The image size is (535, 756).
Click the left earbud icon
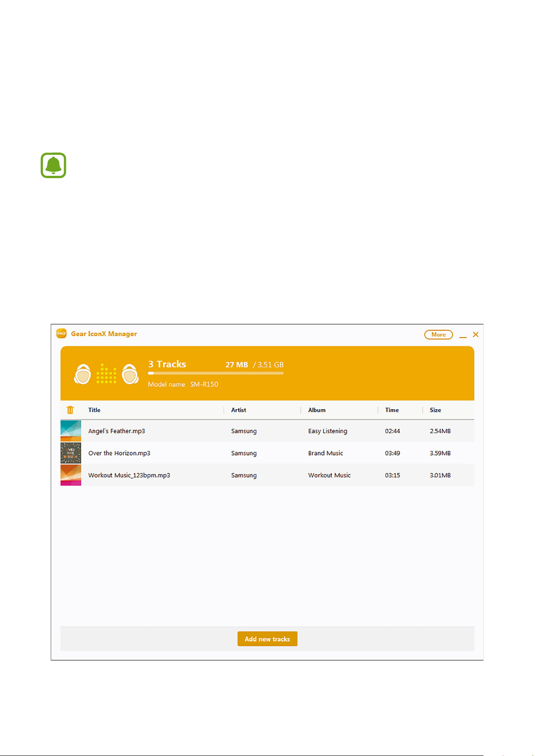[83, 374]
